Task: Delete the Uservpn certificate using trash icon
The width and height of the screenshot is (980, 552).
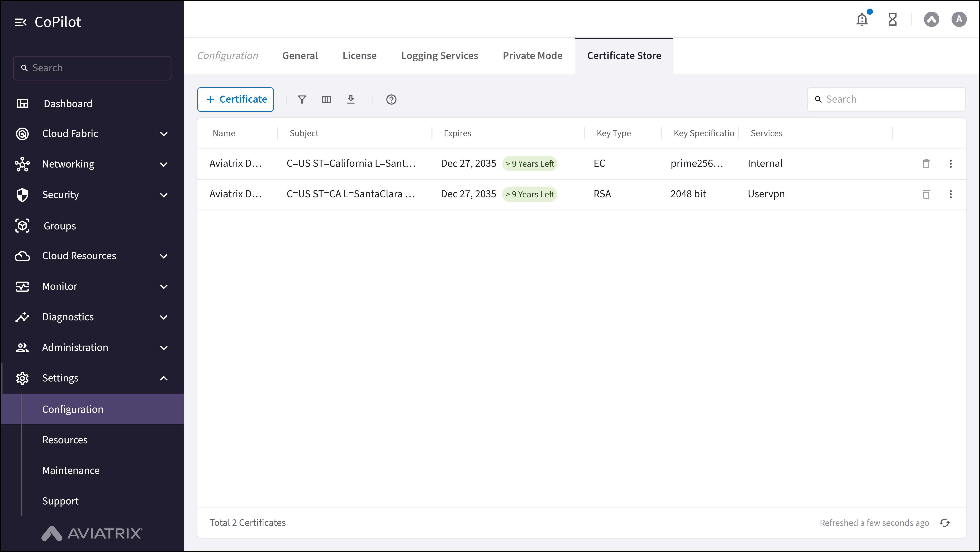Action: tap(926, 194)
